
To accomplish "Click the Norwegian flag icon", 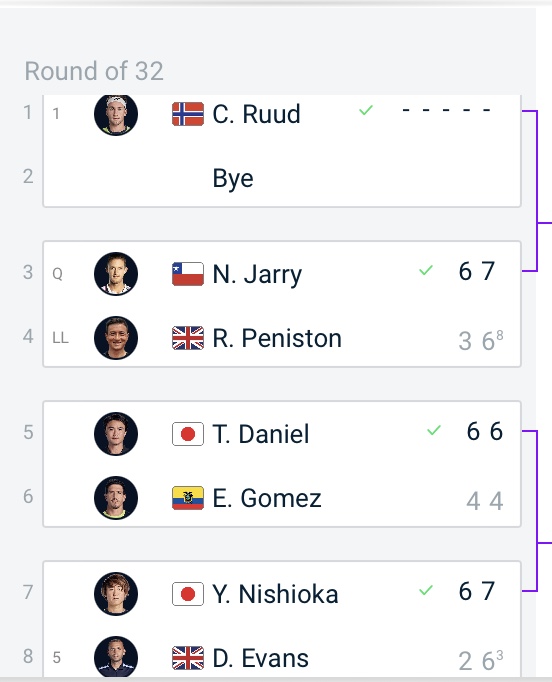I will pyautogui.click(x=188, y=114).
